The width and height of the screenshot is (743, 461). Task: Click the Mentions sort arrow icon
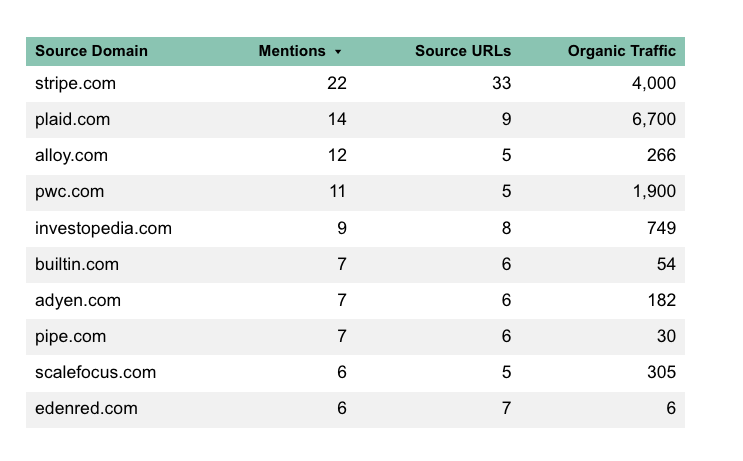[x=338, y=52]
